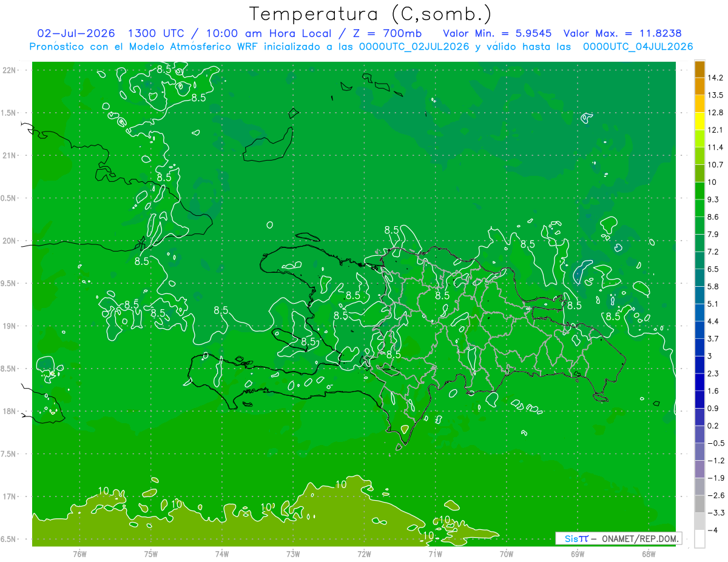Screen dimensions: 728x562
Task: Click the "0000UTC_04JUL2026" validity timestamp
Action: 638,47
